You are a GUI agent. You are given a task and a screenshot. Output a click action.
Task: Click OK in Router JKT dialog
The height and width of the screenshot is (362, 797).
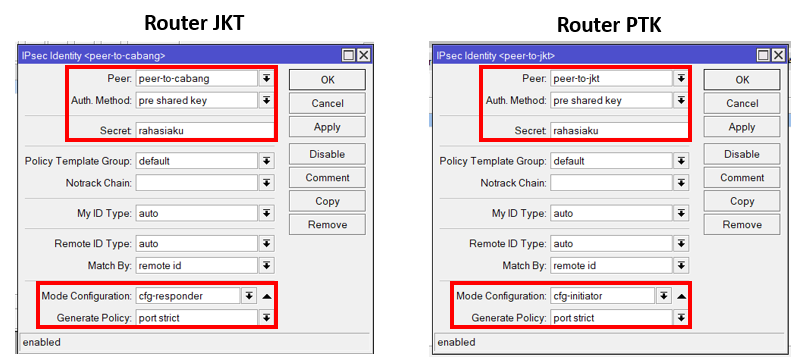point(327,80)
